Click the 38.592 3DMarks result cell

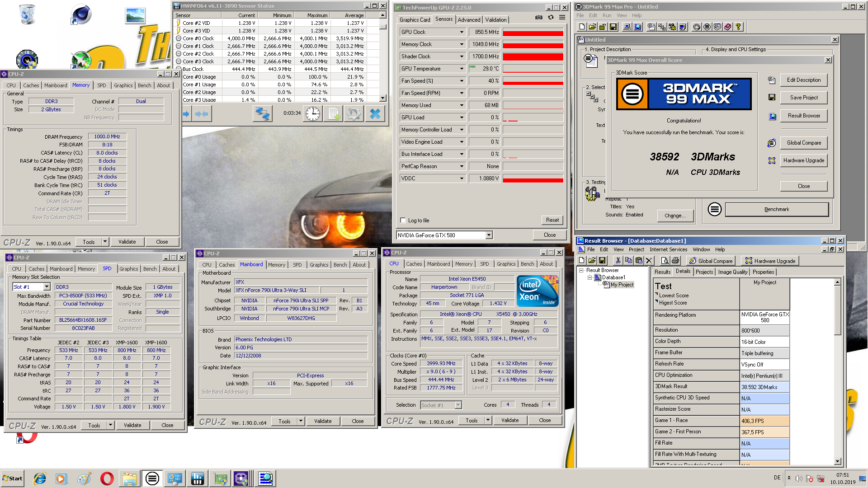pyautogui.click(x=764, y=387)
